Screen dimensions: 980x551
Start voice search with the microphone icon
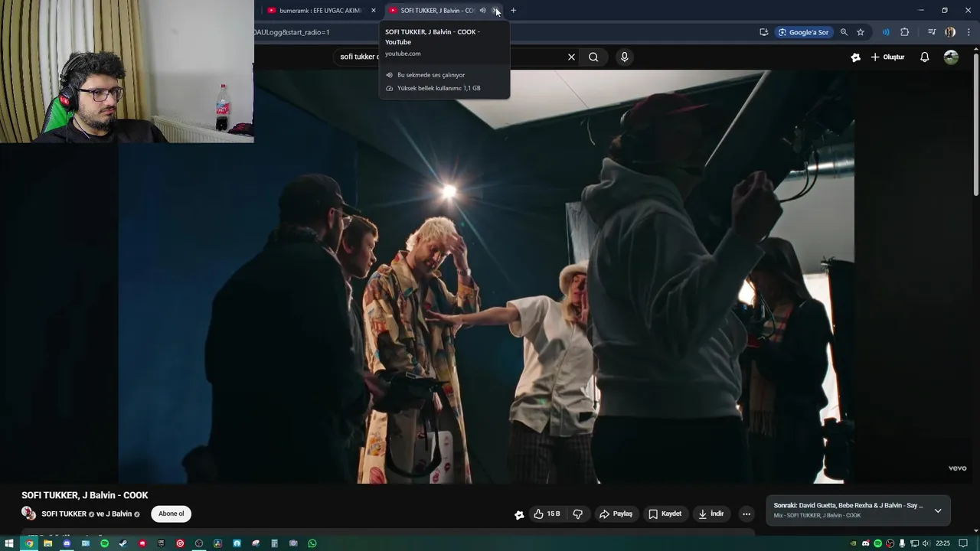tap(624, 57)
